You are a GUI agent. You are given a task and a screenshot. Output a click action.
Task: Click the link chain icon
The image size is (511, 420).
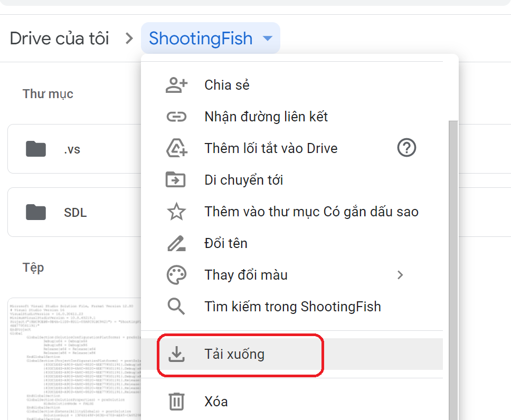pyautogui.click(x=176, y=117)
